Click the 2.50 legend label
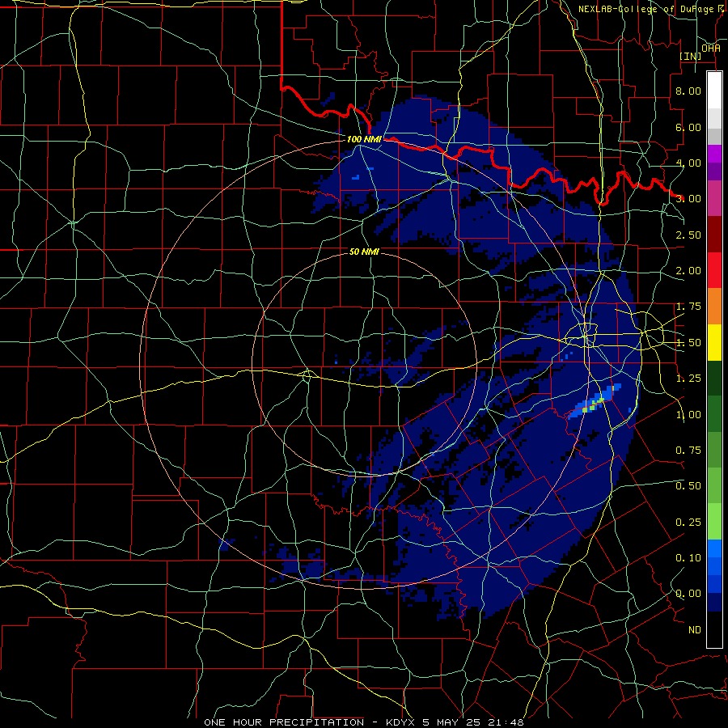This screenshot has width=728, height=728. coord(688,235)
